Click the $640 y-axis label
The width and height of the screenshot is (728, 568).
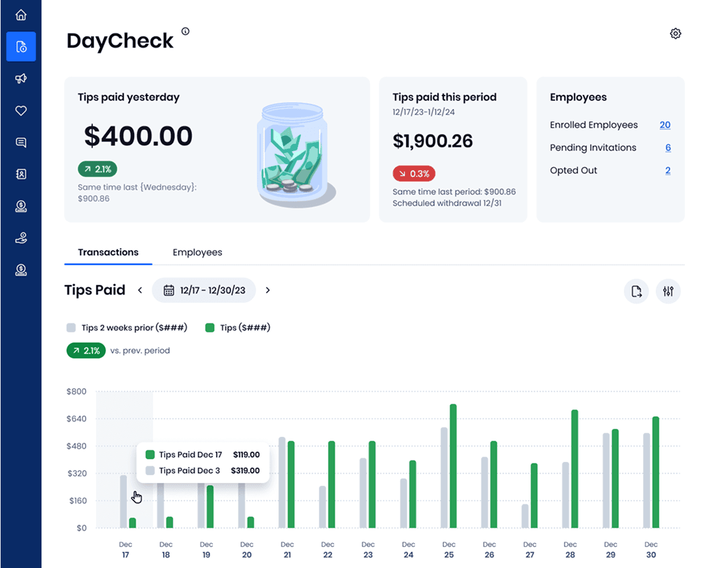[x=76, y=419]
